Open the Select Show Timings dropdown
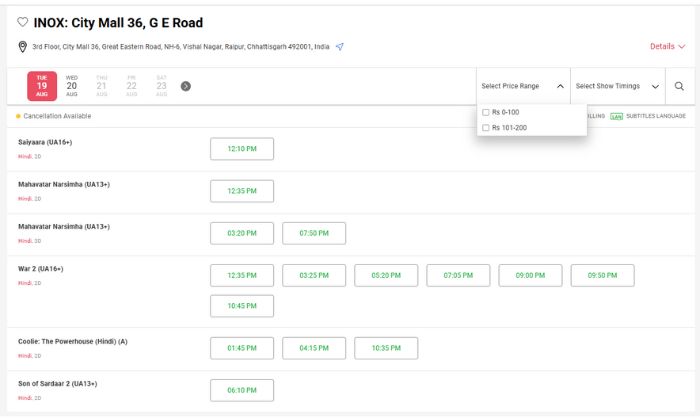The image size is (700, 420). point(617,86)
